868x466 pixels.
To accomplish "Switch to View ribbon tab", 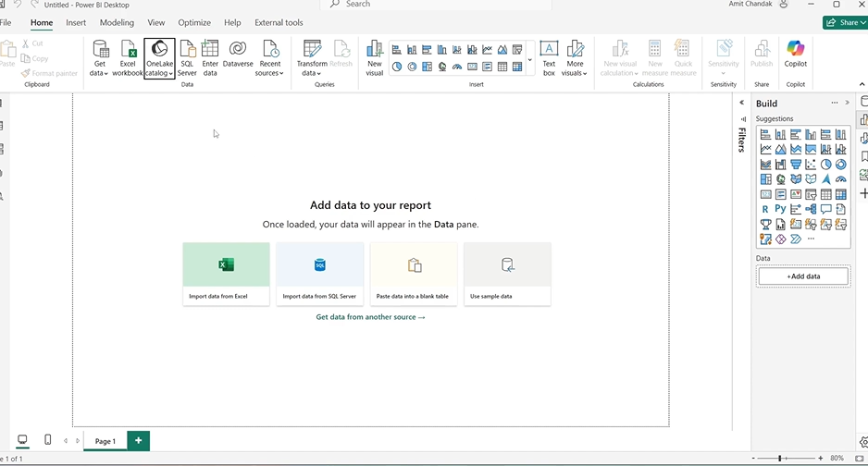I will point(156,23).
